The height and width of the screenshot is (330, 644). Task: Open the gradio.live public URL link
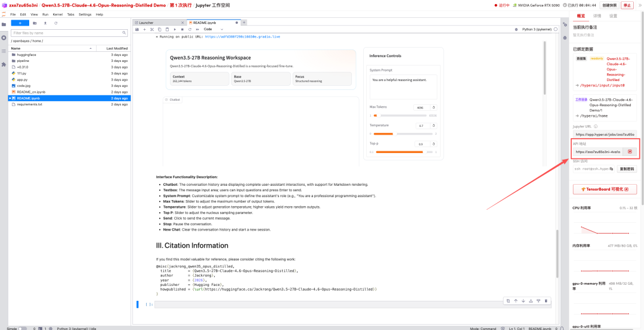point(242,37)
